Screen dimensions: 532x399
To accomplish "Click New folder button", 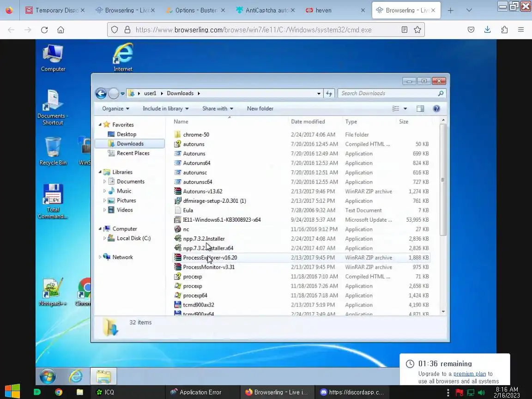I will [260, 109].
